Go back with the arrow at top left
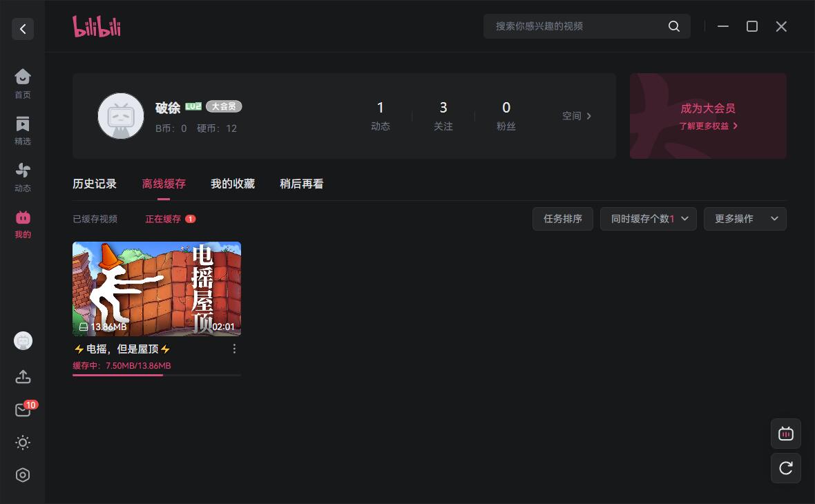 click(x=23, y=29)
